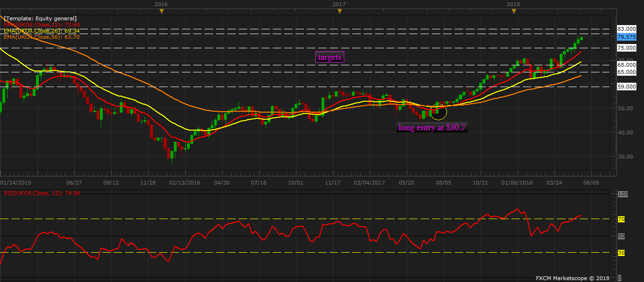The width and height of the screenshot is (644, 282).
Task: Select the 'long entry at $50.7' annotation
Action: tap(432, 127)
